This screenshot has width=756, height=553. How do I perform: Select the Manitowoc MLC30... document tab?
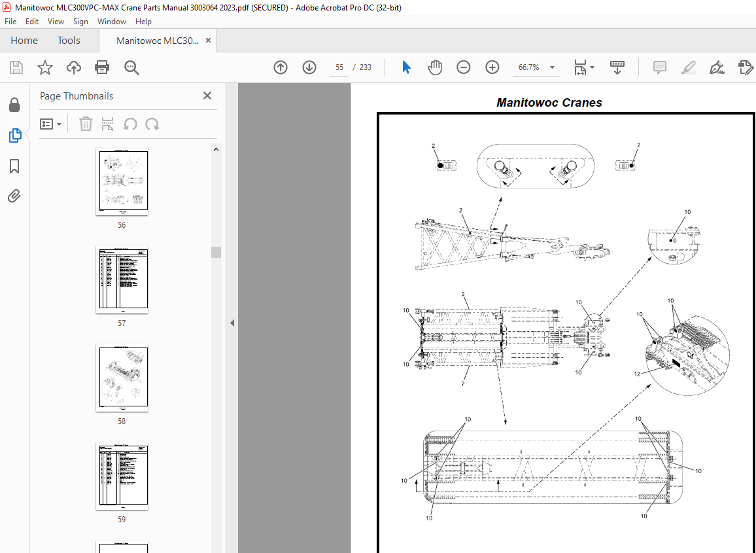[158, 41]
